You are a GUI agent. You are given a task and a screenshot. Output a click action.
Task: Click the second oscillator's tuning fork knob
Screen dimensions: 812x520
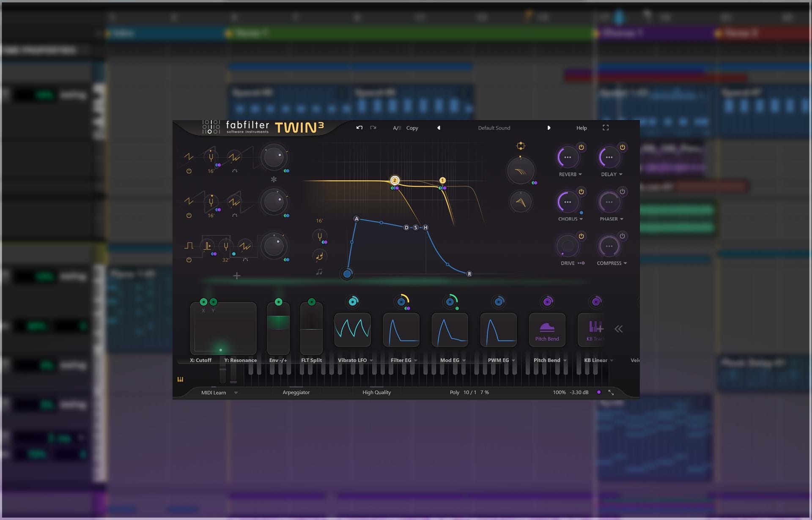211,202
